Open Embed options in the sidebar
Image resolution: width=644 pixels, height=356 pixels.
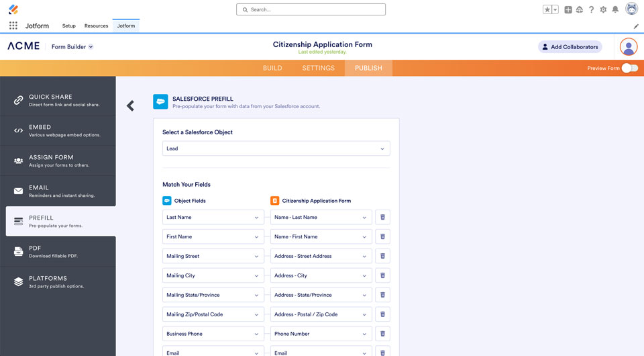58,131
